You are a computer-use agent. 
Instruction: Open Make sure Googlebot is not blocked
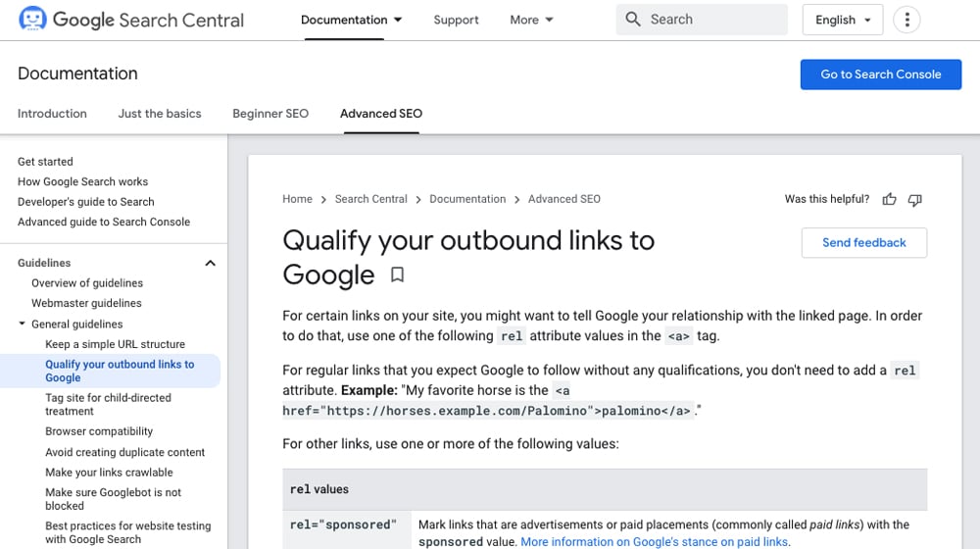[x=113, y=499]
